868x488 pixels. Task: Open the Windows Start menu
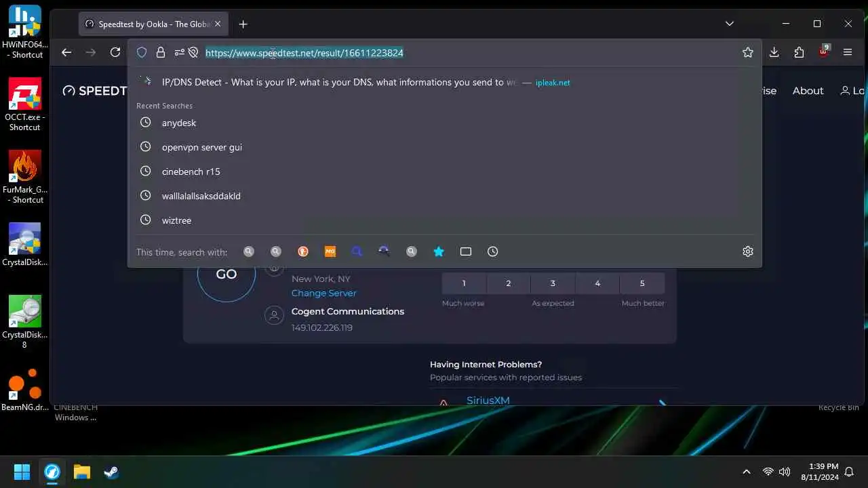[22, 472]
